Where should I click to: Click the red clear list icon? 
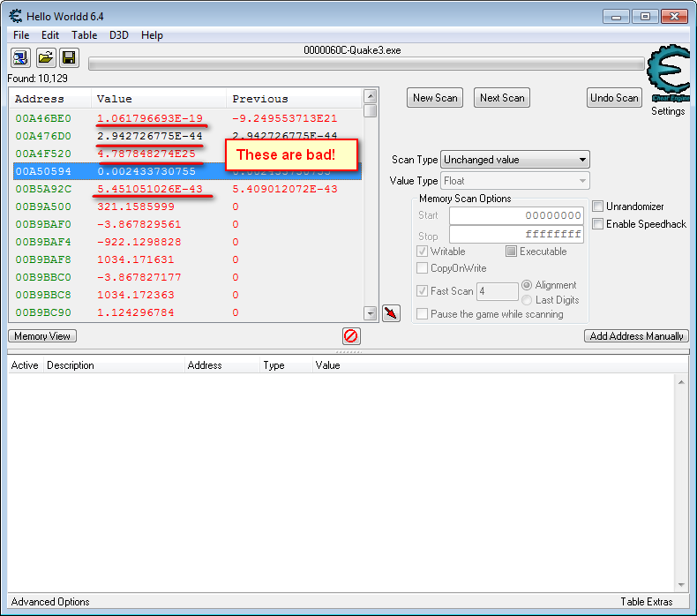(351, 336)
